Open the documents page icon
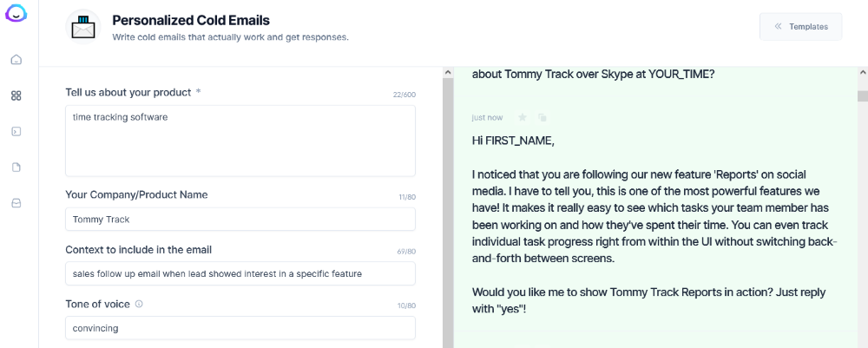The image size is (868, 348). pos(16,167)
